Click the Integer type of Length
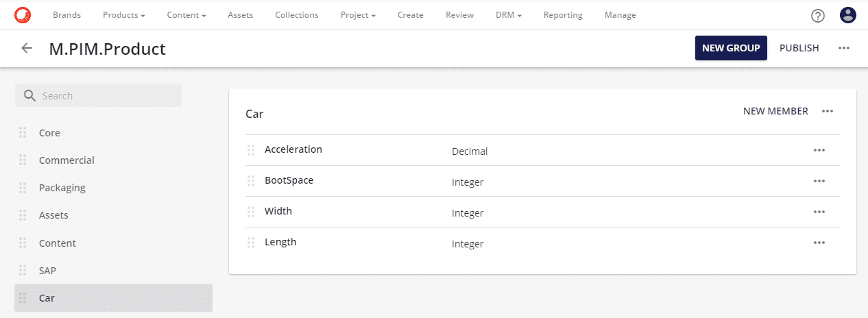868x318 pixels. [468, 244]
